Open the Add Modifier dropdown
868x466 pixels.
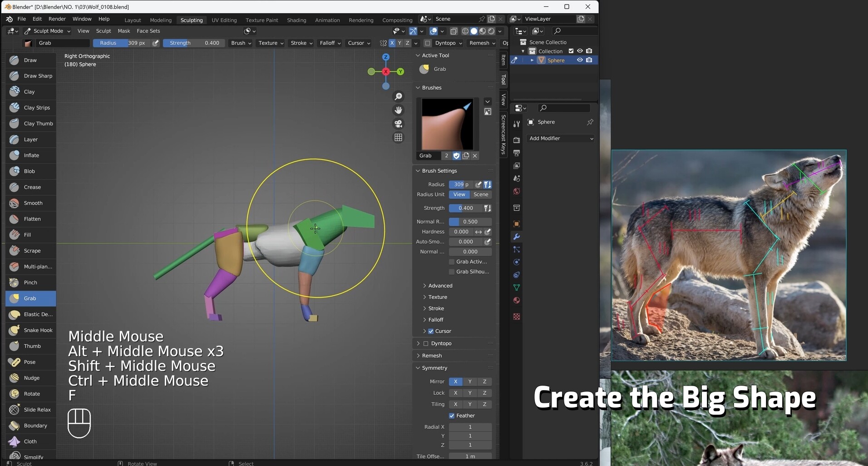(x=560, y=138)
